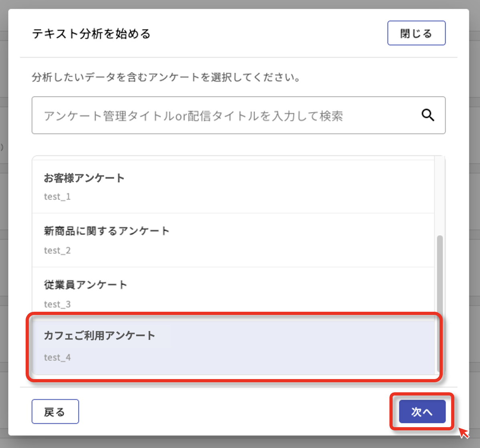Image resolution: width=480 pixels, height=448 pixels.
Task: Click the test_3 subtitle text
Action: coord(57,304)
